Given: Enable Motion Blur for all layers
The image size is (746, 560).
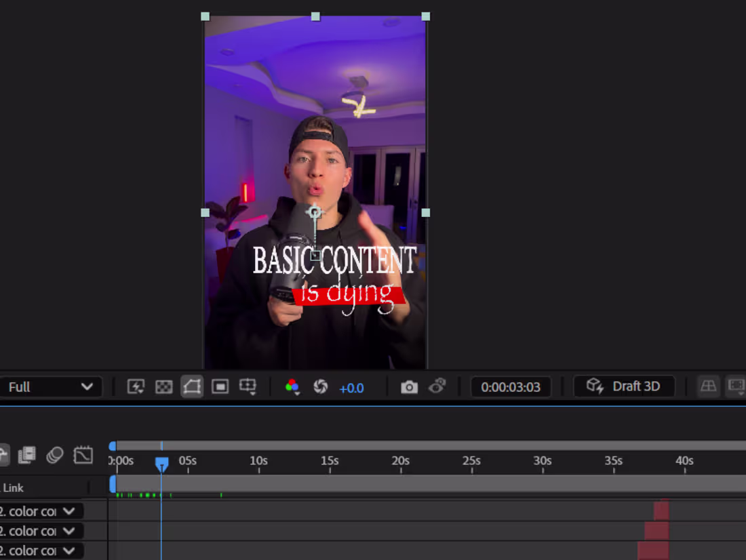Looking at the screenshot, I should tap(53, 456).
